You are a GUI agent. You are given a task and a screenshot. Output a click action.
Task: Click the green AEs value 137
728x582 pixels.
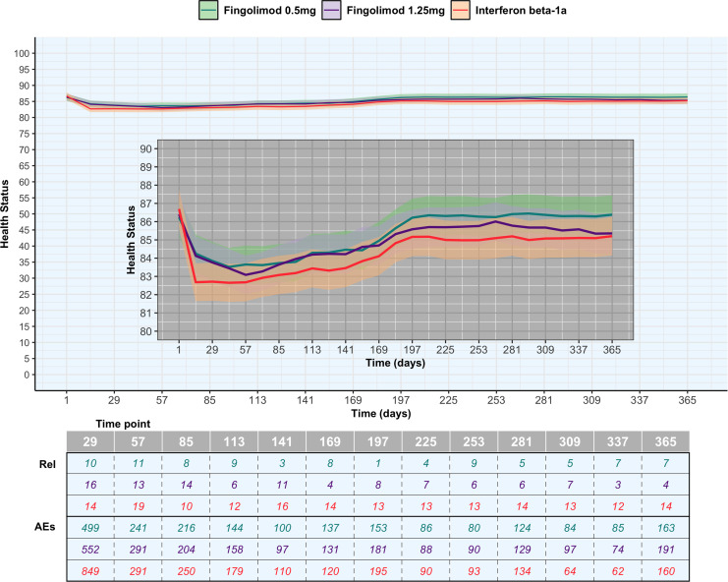(x=330, y=528)
